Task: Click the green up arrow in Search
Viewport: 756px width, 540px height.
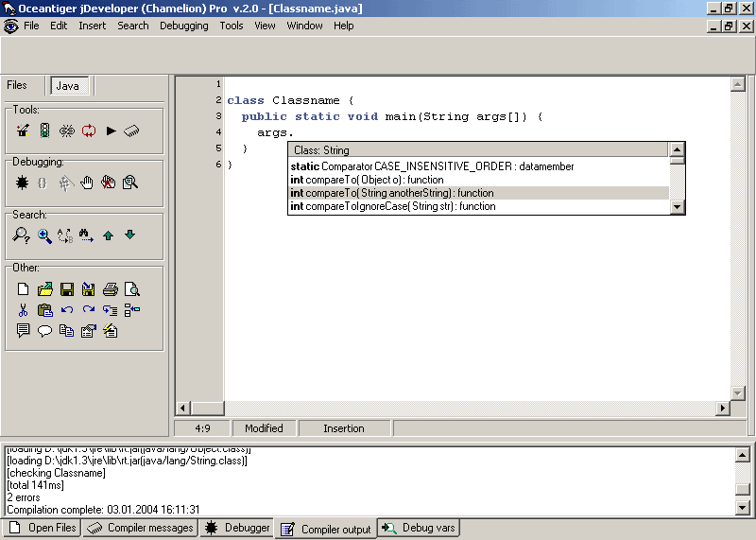Action: click(108, 235)
